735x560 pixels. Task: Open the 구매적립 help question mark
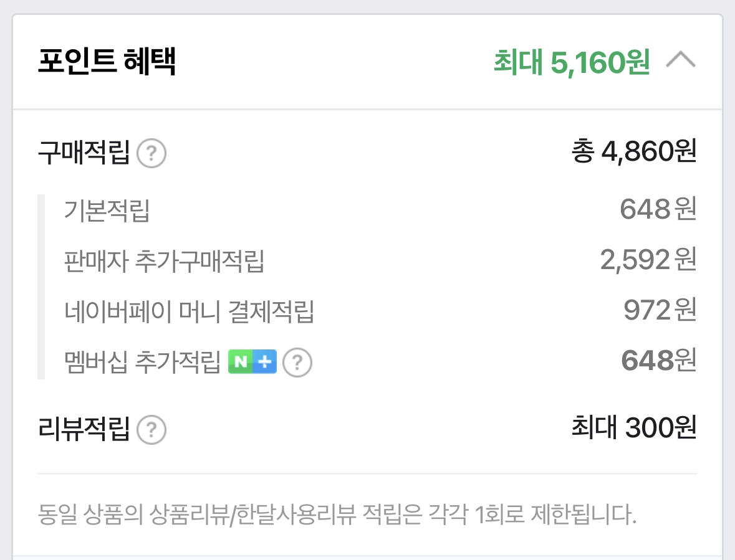[151, 153]
